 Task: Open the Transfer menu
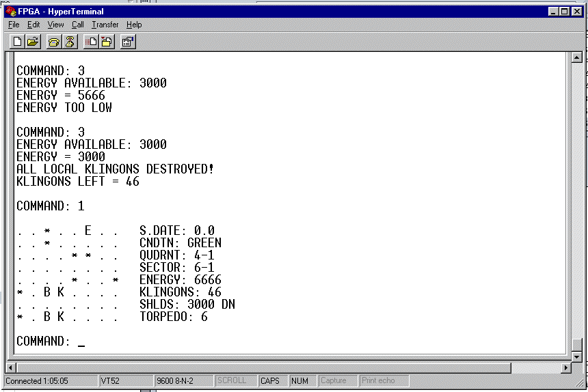pos(105,25)
